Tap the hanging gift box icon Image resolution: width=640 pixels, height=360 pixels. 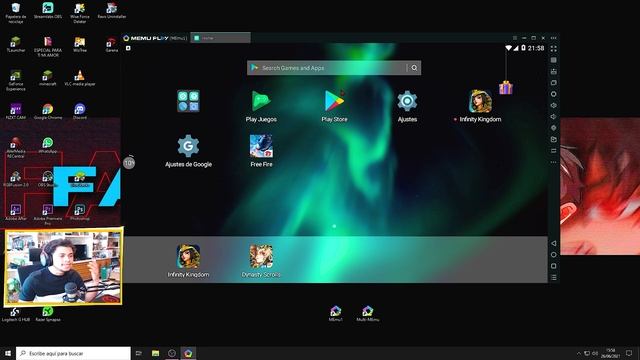[506, 87]
